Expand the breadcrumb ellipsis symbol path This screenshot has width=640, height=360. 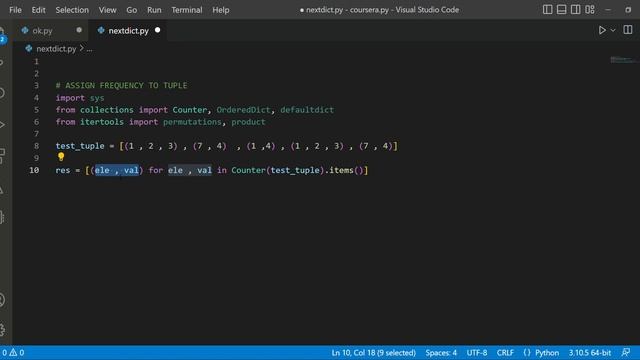(89, 49)
